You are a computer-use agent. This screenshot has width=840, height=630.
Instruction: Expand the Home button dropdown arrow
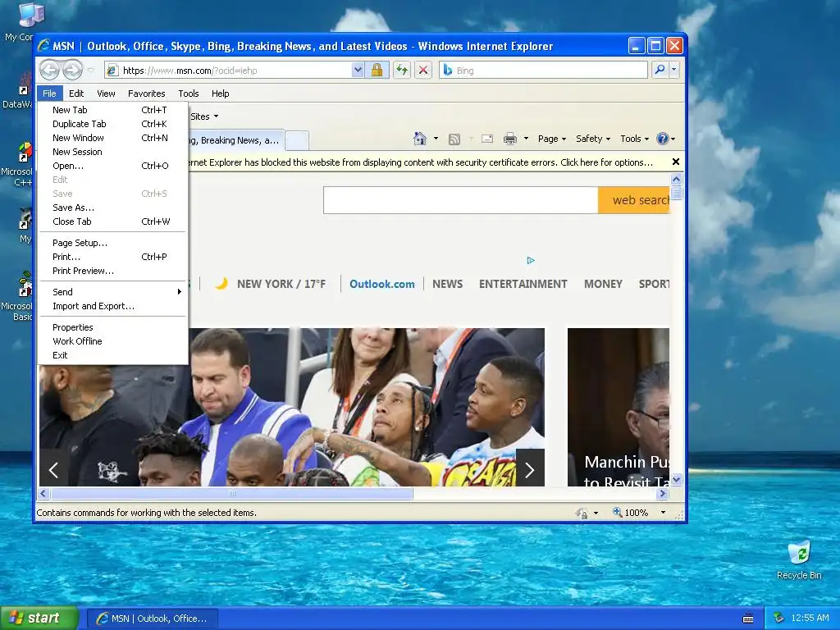coord(436,139)
